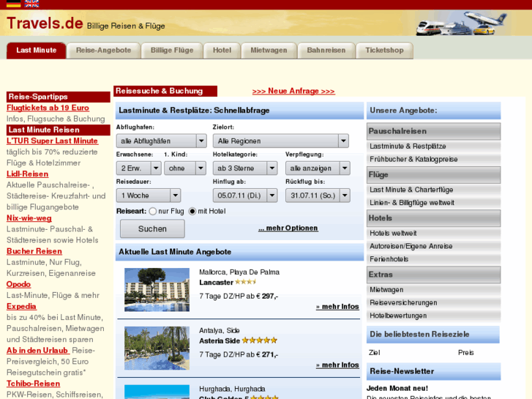Open the Last Minute tab
The image size is (532, 399).
[x=37, y=51]
